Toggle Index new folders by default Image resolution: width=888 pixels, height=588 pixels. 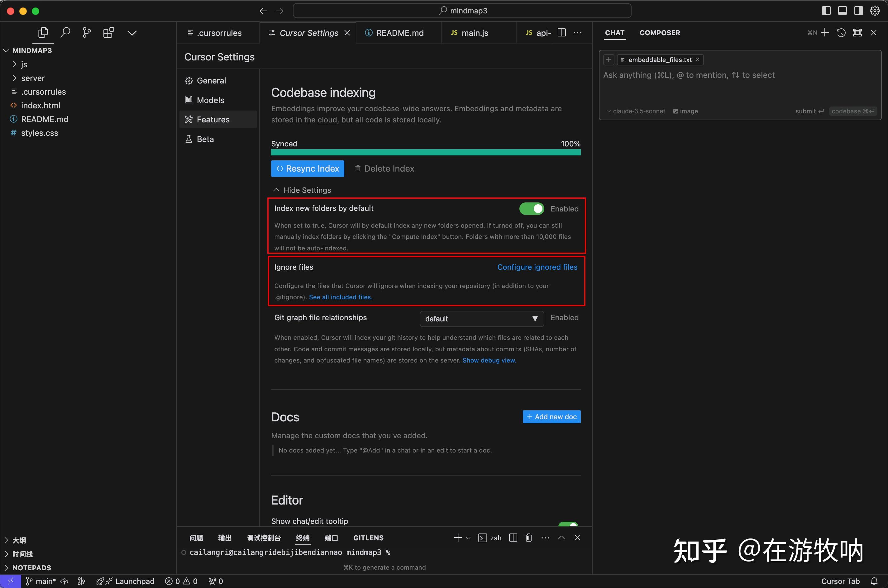coord(531,209)
